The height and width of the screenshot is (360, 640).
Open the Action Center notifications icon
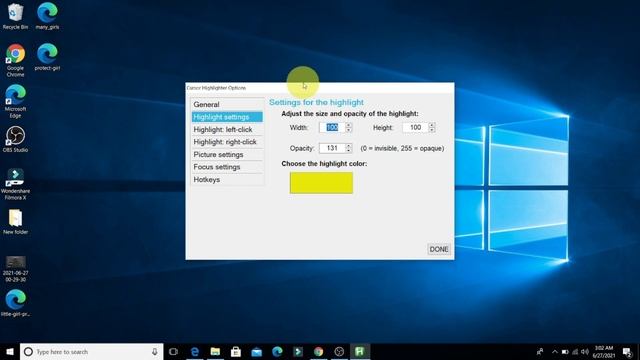click(x=627, y=351)
